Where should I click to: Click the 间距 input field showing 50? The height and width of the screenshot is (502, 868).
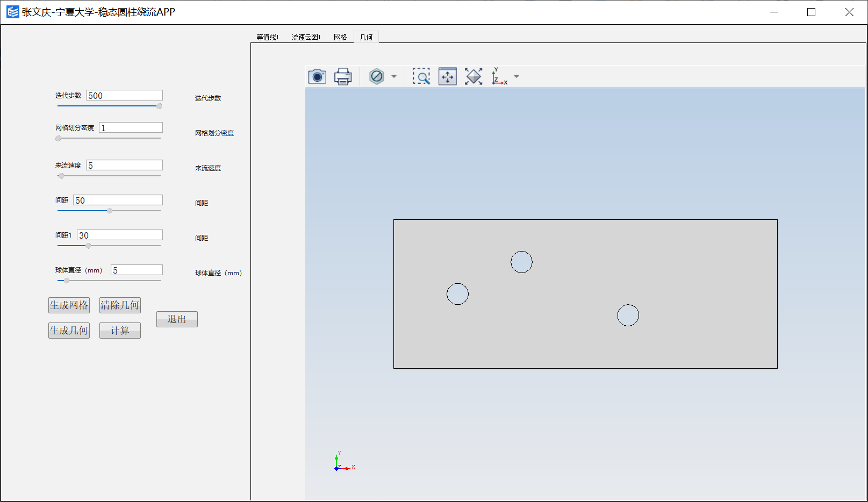[x=118, y=200]
